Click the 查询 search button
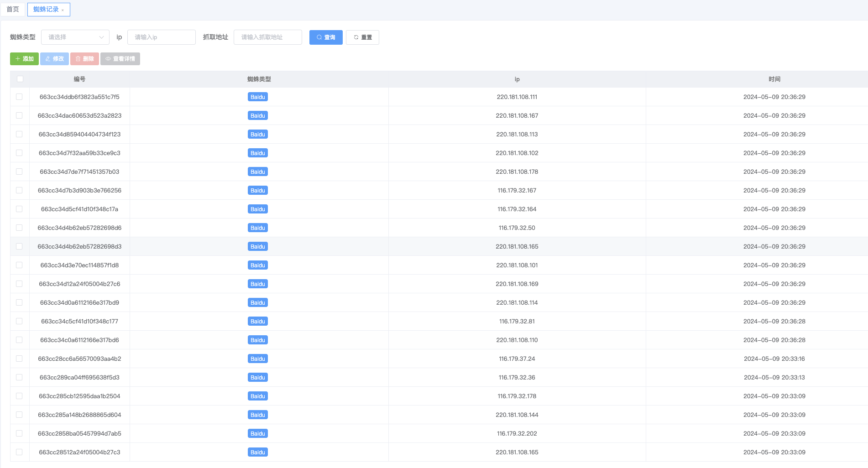This screenshot has height=468, width=868. [326, 37]
